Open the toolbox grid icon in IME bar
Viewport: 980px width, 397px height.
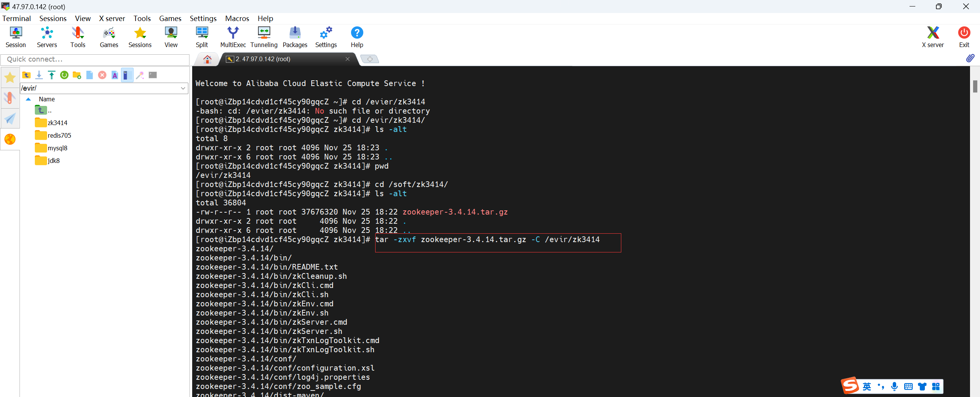click(x=936, y=387)
